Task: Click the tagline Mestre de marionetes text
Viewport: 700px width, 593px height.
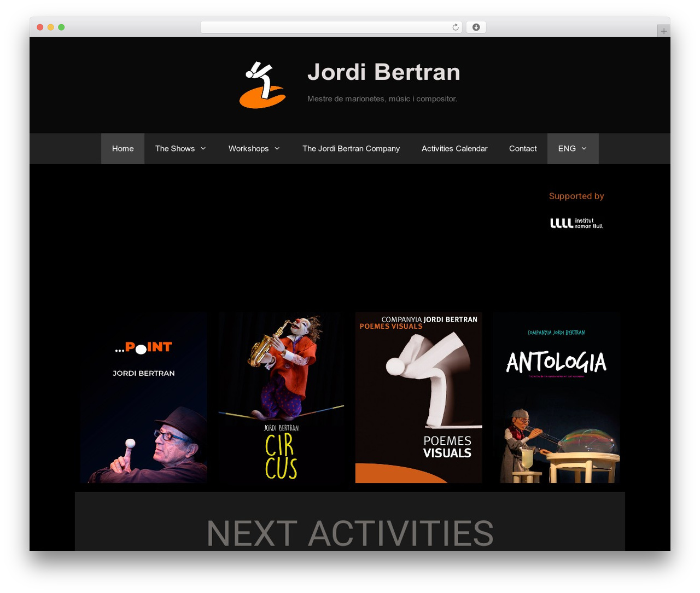Action: [x=382, y=99]
